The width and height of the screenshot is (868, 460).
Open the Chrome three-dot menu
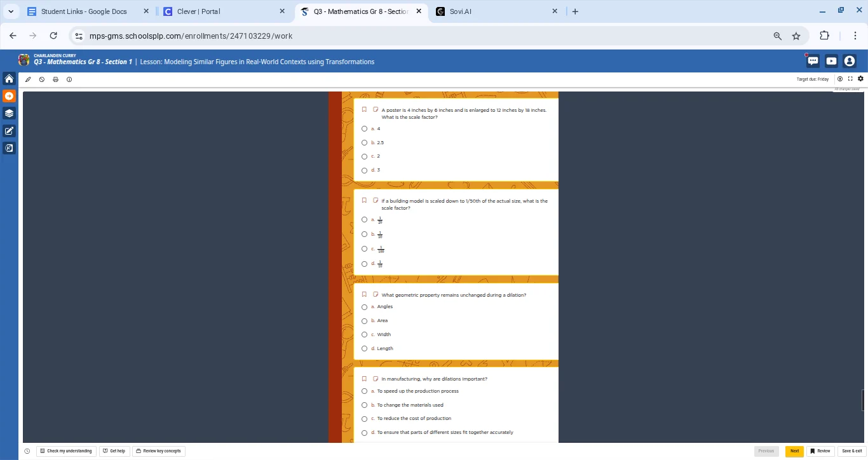(855, 36)
